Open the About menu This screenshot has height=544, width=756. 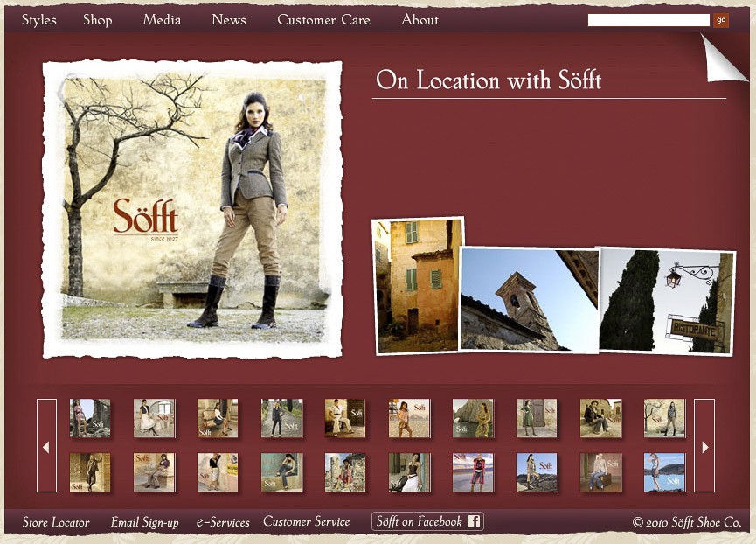420,20
